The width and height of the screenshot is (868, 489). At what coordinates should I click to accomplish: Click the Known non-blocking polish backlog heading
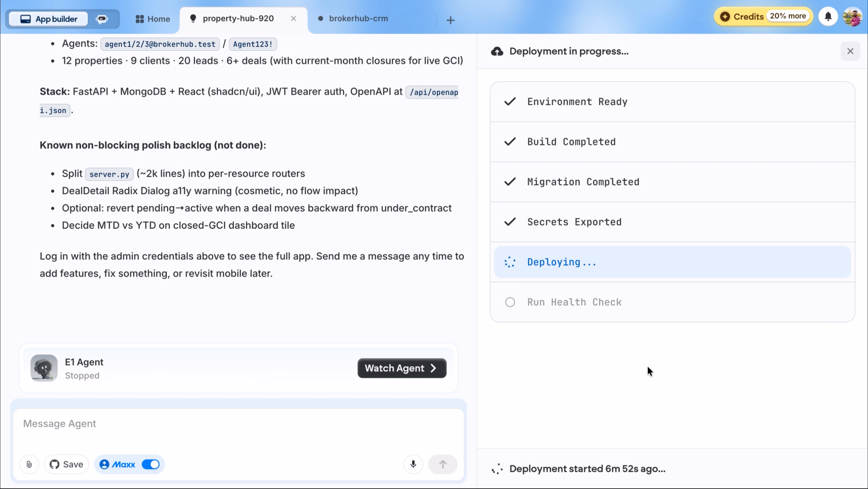pos(153,145)
